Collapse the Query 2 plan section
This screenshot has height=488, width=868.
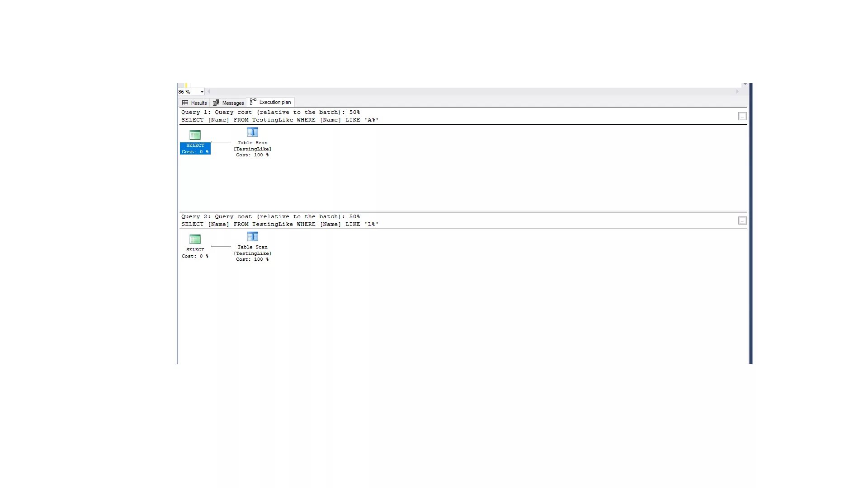(742, 221)
